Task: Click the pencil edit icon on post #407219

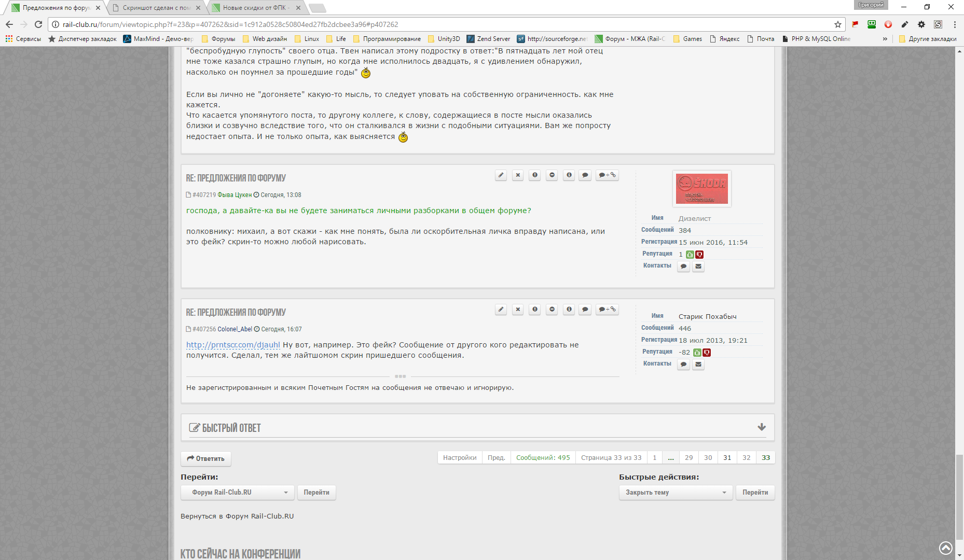Action: point(501,175)
